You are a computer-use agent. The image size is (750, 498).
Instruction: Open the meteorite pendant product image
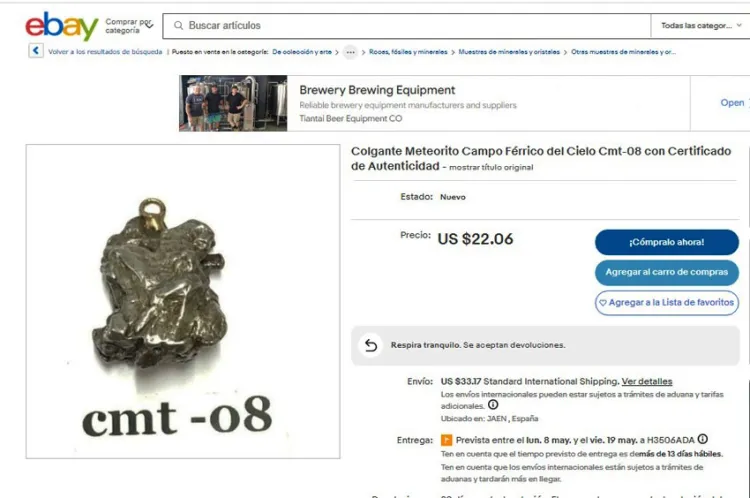[x=183, y=301]
